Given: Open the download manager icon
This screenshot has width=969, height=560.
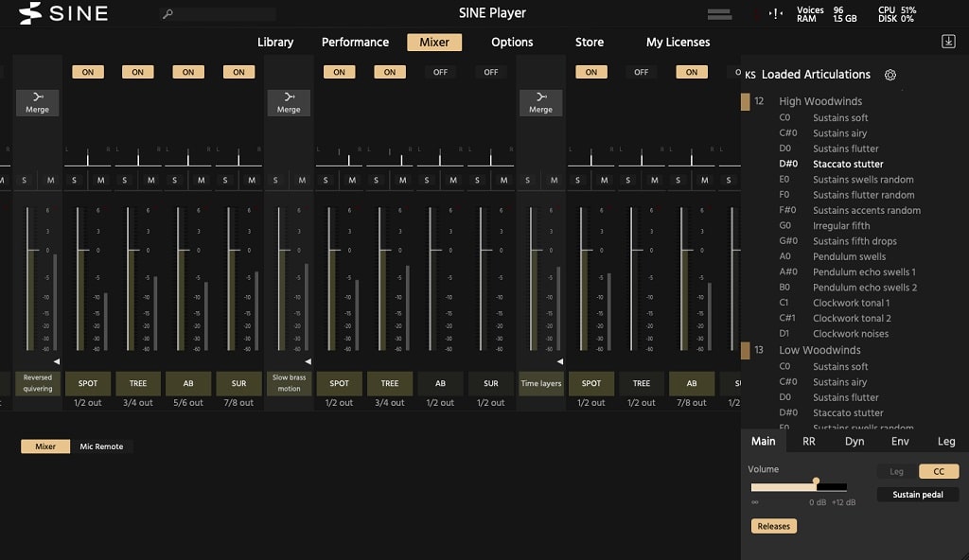Looking at the screenshot, I should pyautogui.click(x=948, y=42).
